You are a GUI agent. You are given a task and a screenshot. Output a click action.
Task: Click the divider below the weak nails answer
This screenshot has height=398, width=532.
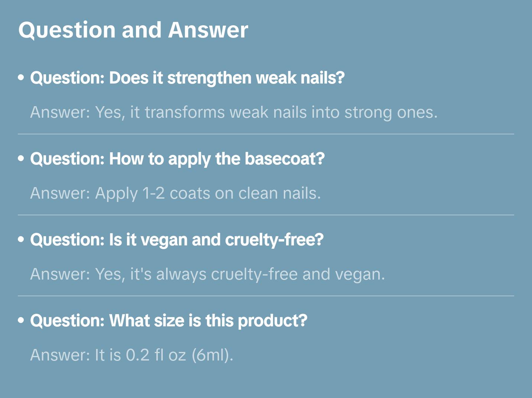pos(266,134)
